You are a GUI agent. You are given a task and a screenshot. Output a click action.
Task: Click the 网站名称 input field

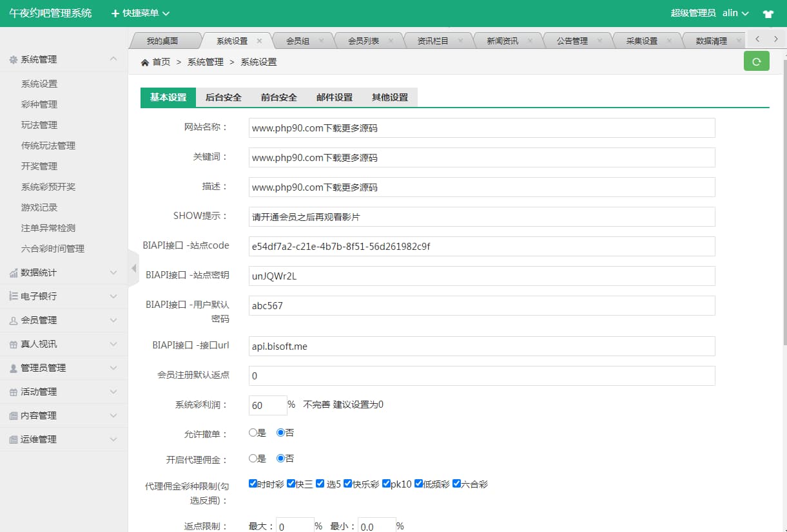(x=481, y=128)
